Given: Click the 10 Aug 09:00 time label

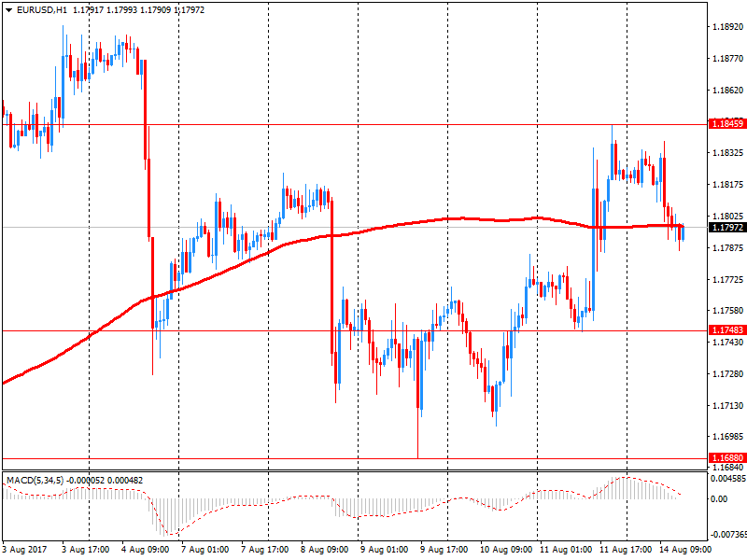Looking at the screenshot, I should point(506,550).
